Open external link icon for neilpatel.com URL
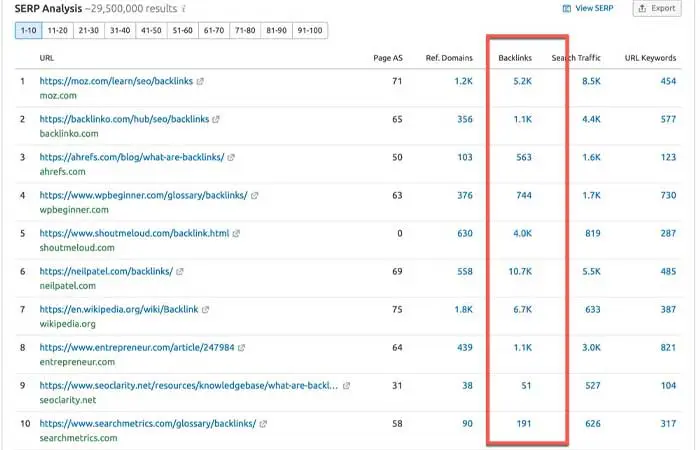The width and height of the screenshot is (700, 450). click(180, 271)
